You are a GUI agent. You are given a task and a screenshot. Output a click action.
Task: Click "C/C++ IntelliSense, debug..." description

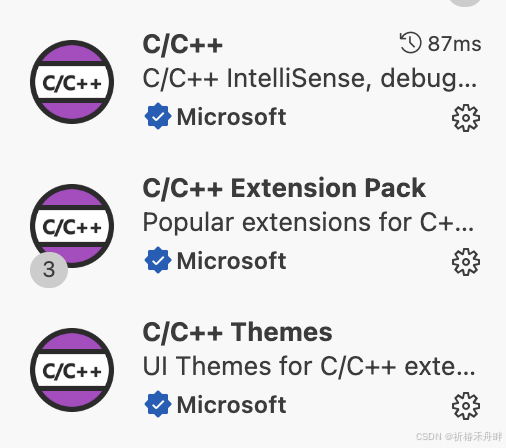[x=310, y=79]
